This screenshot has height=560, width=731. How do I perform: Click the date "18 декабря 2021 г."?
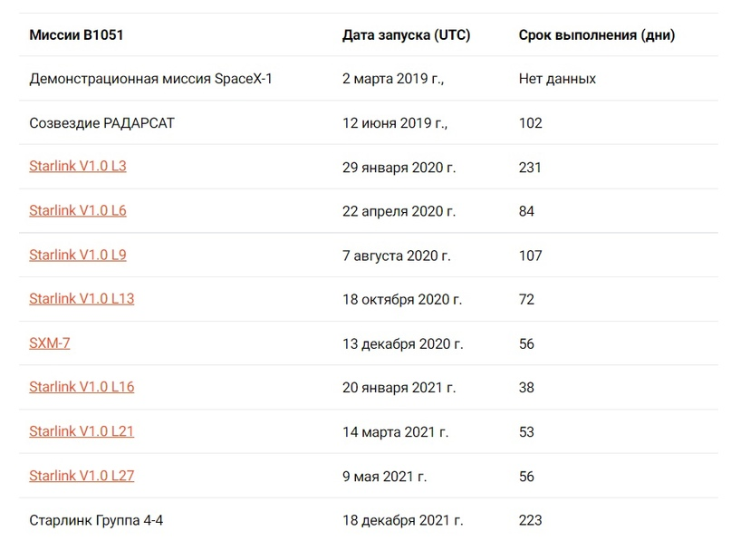pyautogui.click(x=402, y=521)
